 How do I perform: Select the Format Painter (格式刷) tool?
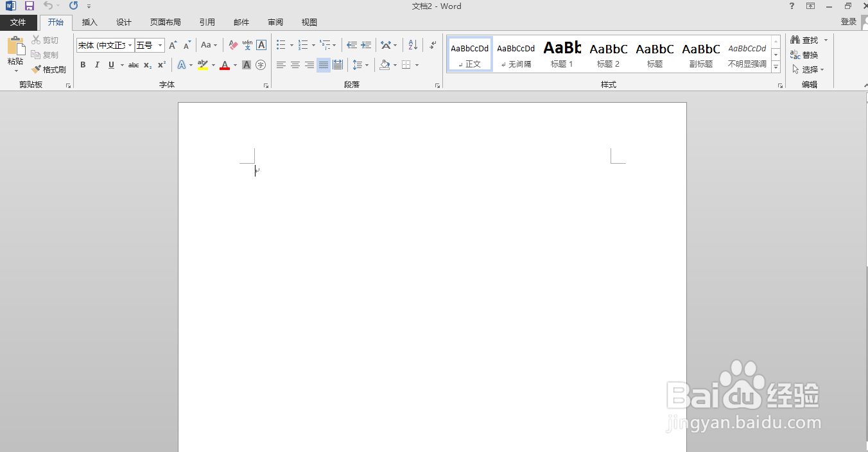pos(49,69)
